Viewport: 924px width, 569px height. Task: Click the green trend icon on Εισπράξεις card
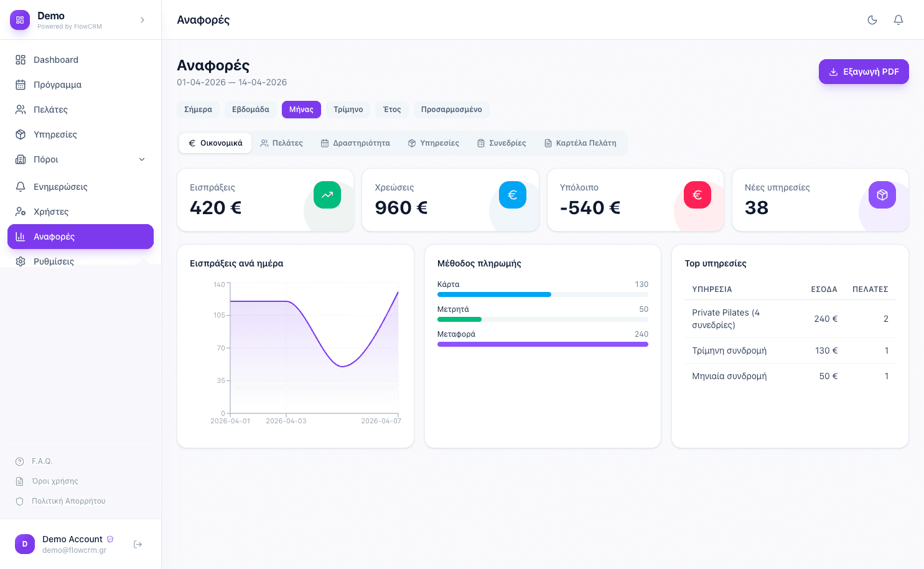point(327,195)
